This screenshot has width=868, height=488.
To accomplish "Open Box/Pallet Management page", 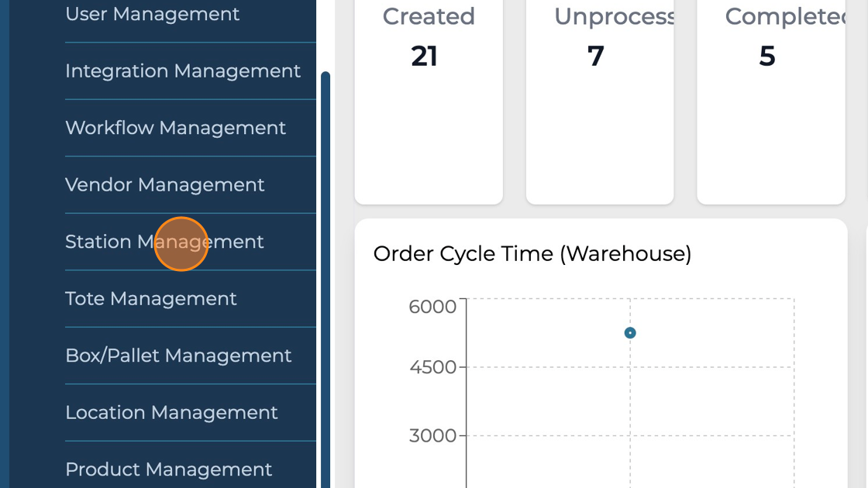I will click(x=178, y=356).
